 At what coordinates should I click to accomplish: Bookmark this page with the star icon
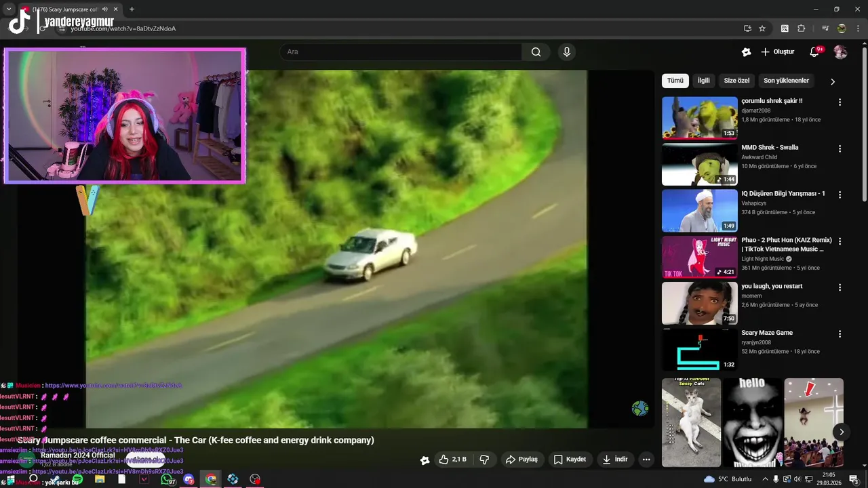pos(762,28)
